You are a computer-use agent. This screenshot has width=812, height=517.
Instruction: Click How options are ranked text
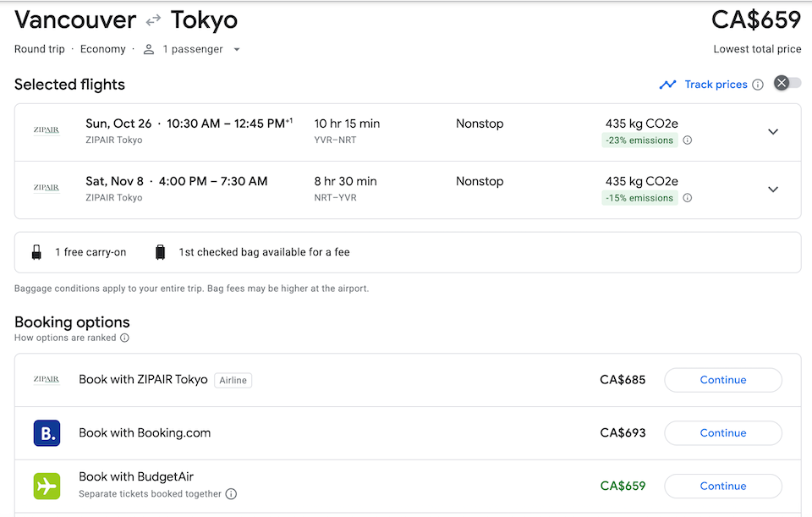(65, 338)
